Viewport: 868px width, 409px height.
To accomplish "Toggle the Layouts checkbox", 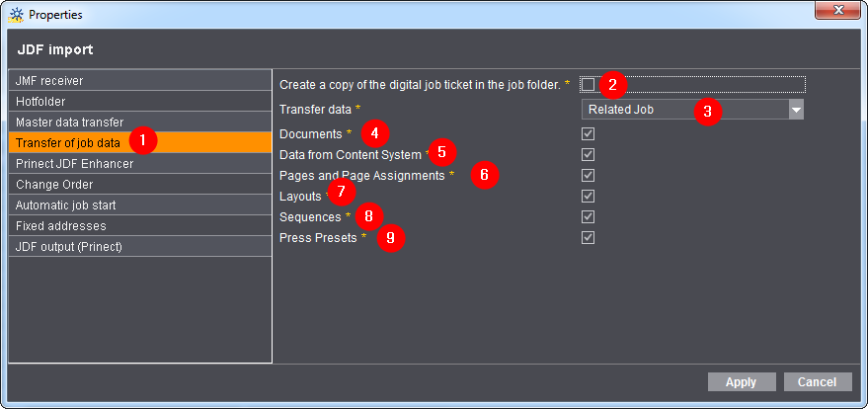I will (589, 196).
